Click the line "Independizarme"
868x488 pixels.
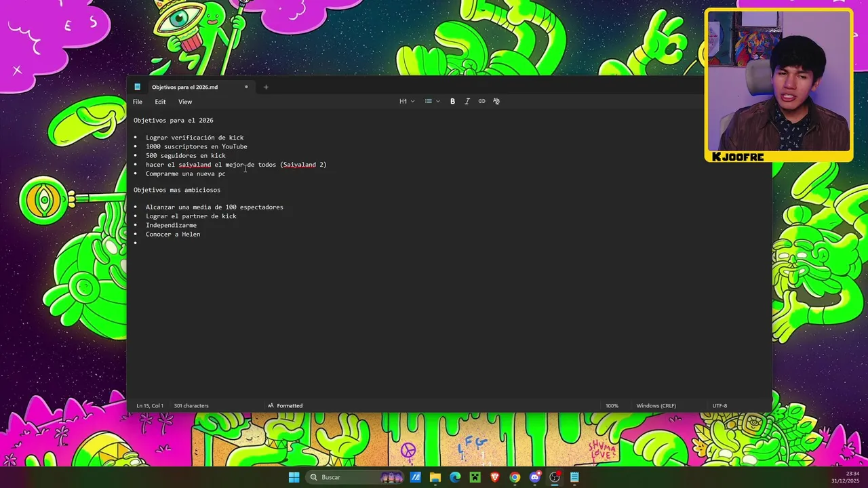(x=171, y=225)
